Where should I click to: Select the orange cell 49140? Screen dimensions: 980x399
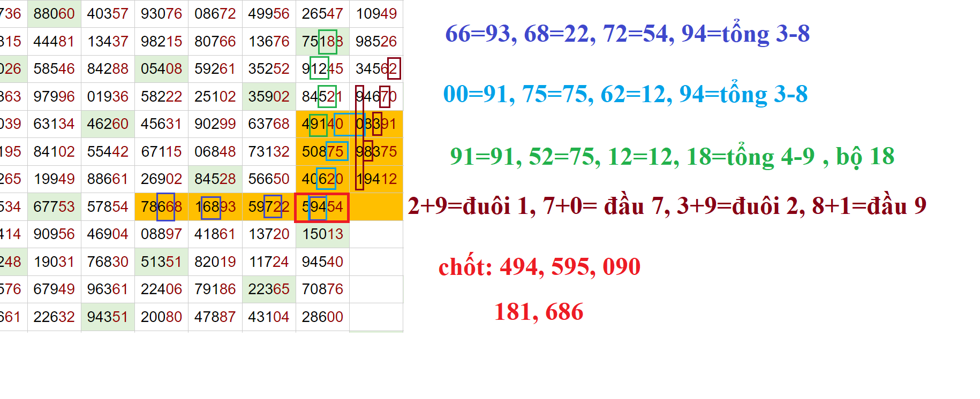322,124
